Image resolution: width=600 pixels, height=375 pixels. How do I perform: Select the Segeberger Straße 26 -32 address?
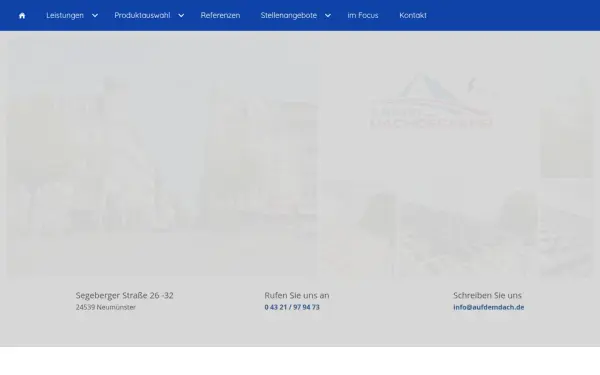[x=124, y=295]
